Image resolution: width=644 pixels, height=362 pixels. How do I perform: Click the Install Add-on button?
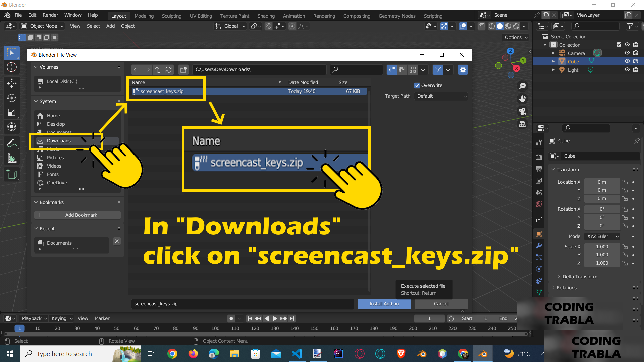click(x=384, y=304)
